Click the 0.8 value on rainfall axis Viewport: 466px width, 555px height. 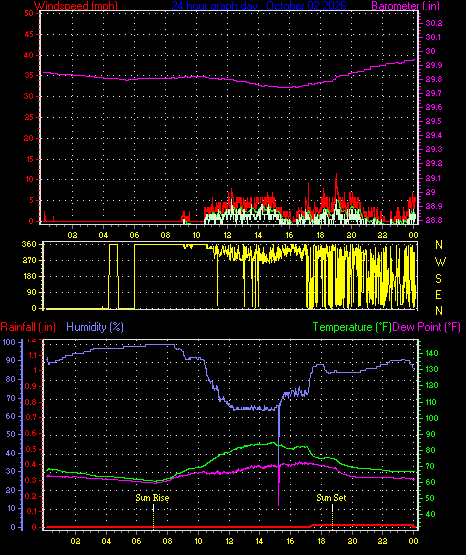point(31,402)
